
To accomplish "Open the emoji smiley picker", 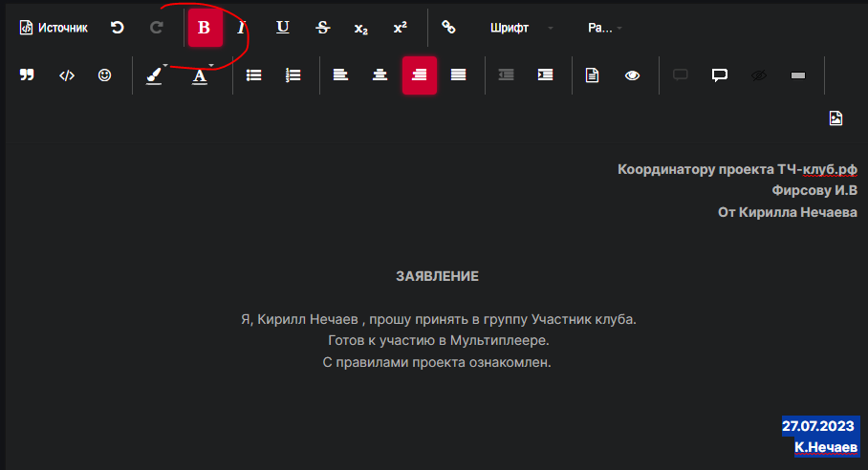I will coord(105,75).
